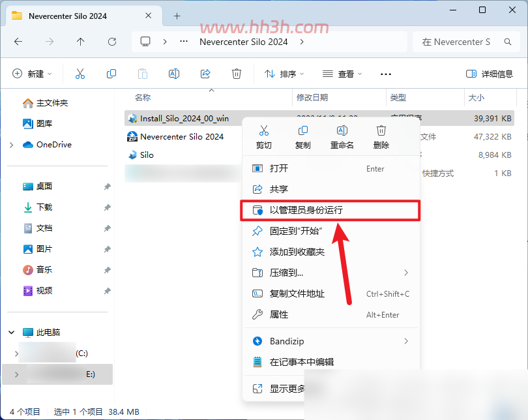Expand the C: drive node
Image resolution: width=528 pixels, height=420 pixels.
click(16, 353)
